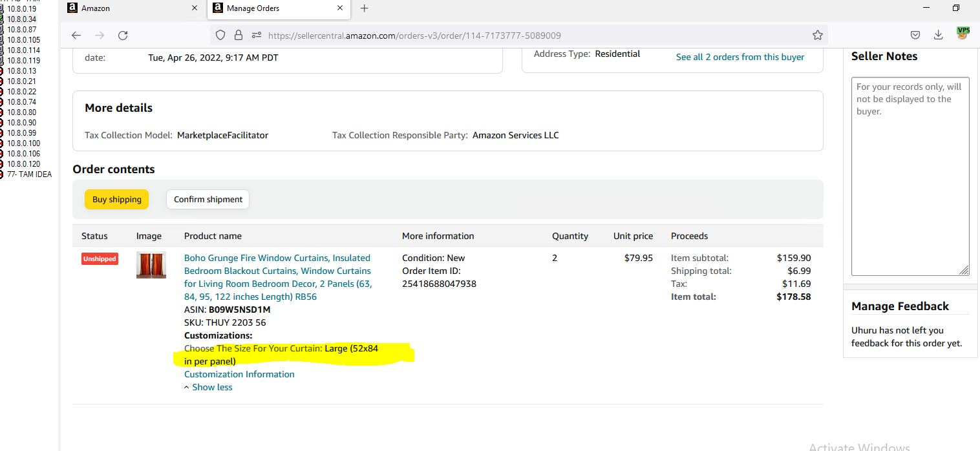Switch to the Amazon tab
This screenshot has height=451, width=980.
click(x=134, y=8)
